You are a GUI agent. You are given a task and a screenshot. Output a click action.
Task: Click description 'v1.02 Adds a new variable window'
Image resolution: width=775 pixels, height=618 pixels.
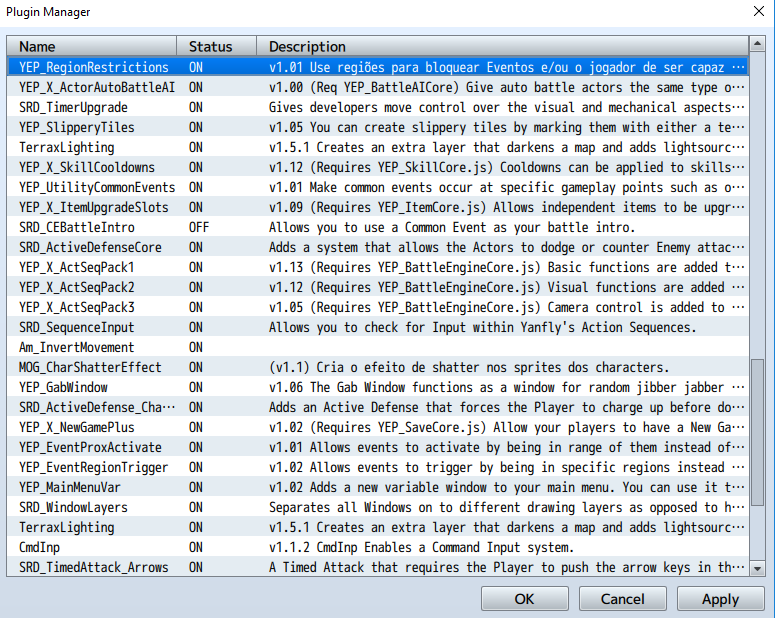[x=507, y=488]
